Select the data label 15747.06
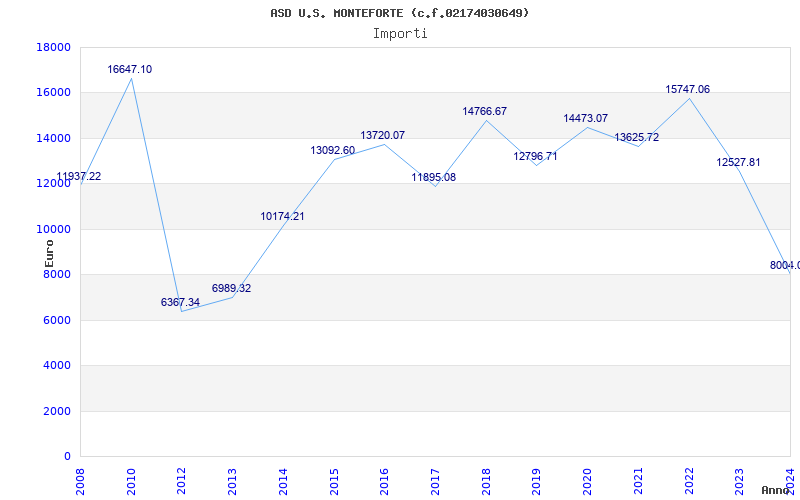800x500 pixels. pyautogui.click(x=687, y=89)
